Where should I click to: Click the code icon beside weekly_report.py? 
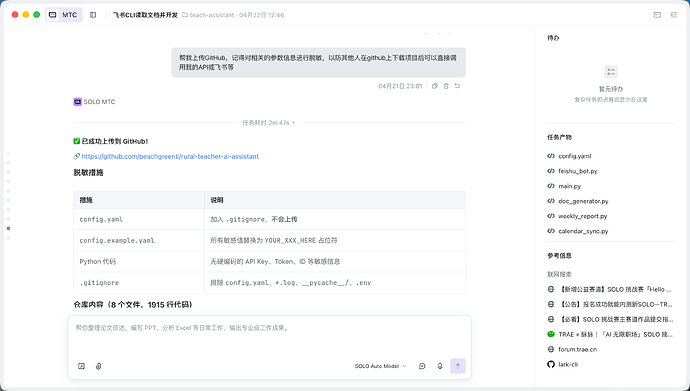click(x=551, y=216)
